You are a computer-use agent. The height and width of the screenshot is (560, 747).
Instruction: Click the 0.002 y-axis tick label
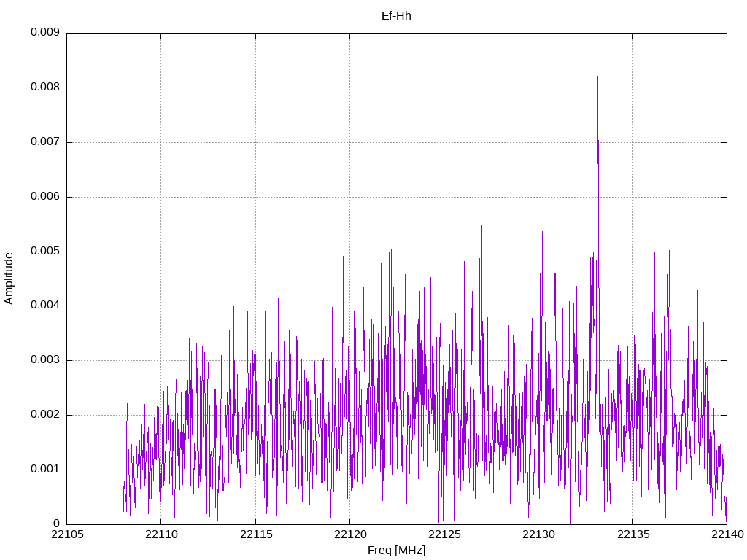point(45,415)
